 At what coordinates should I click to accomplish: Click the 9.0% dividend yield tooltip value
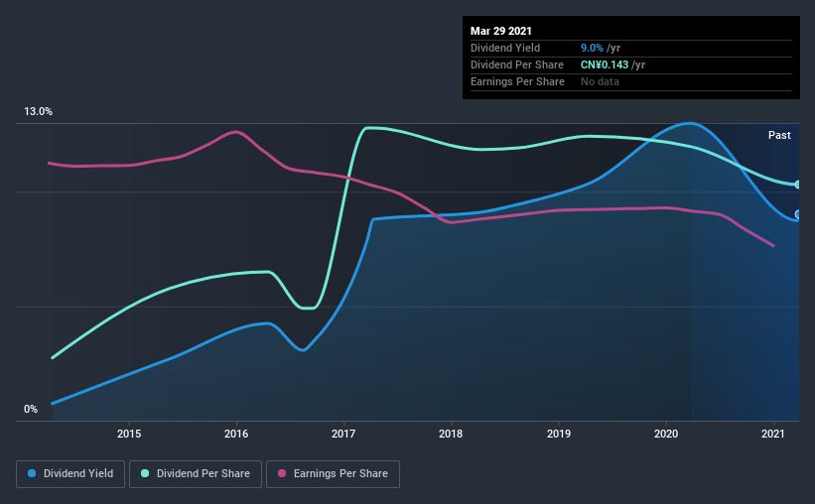[592, 48]
